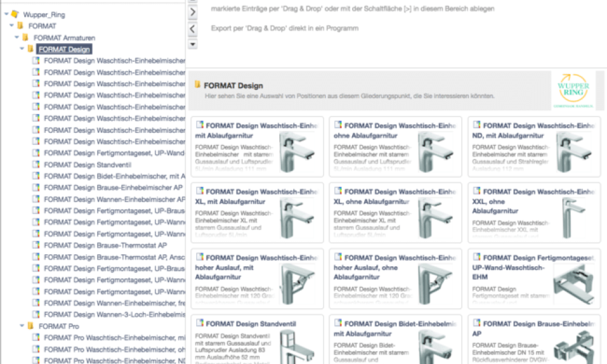Click the FORMAT Armaturen folder icon

(x=25, y=37)
